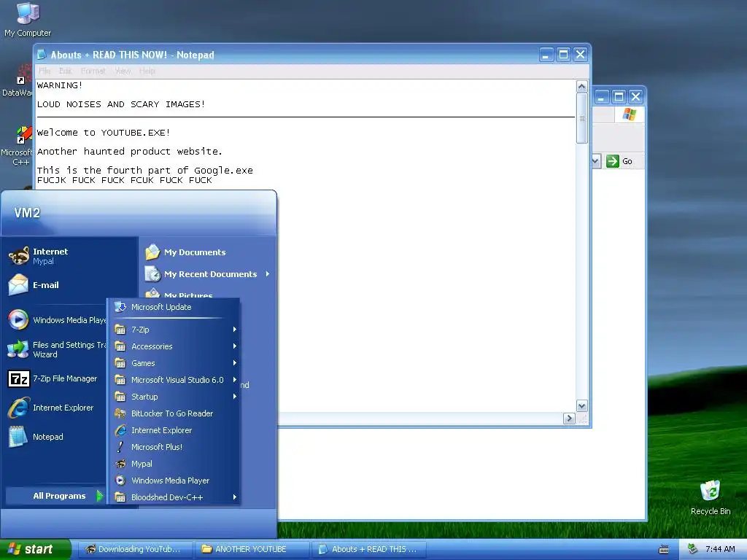Click Notepad horizontal scroll right arrow

(569, 418)
